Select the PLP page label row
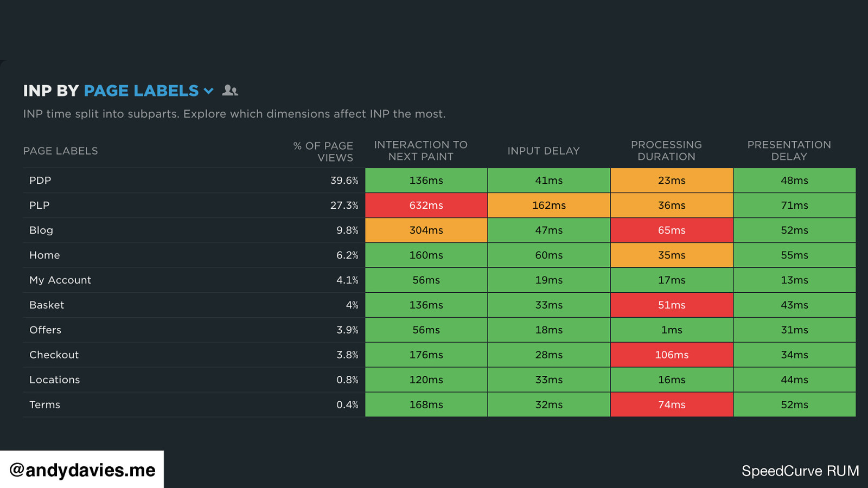Screen dimensions: 868x488 pyautogui.click(x=40, y=206)
